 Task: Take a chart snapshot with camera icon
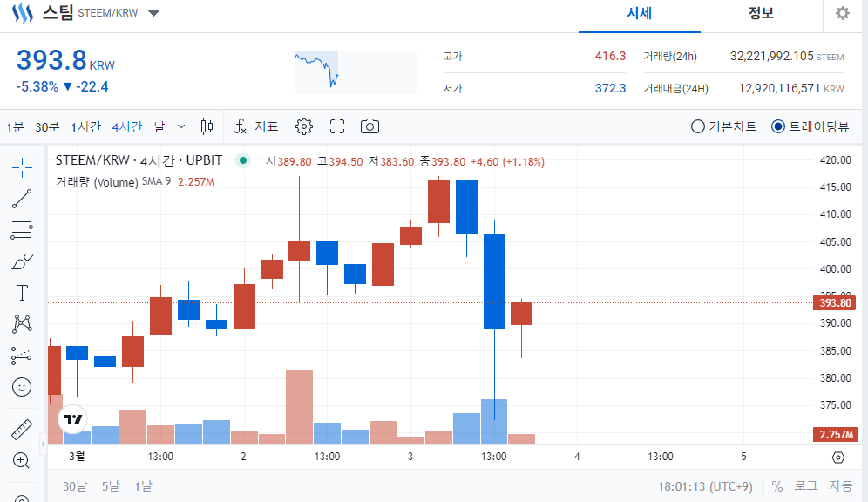tap(370, 126)
